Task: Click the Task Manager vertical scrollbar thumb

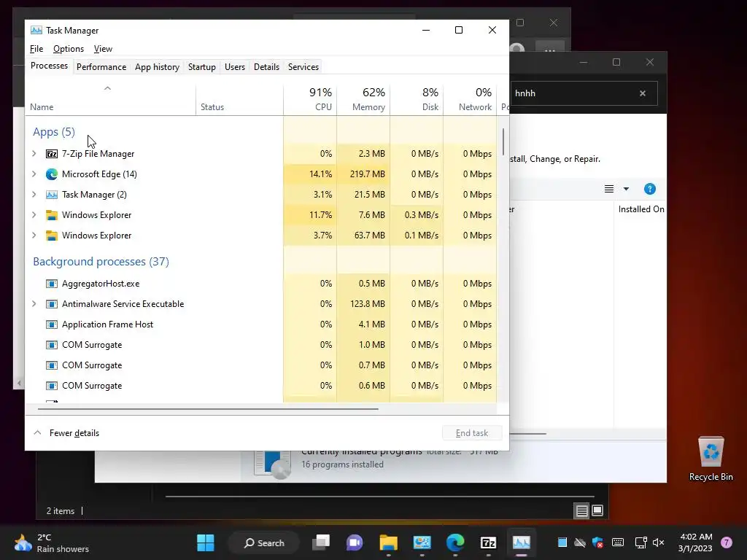Action: click(x=503, y=141)
